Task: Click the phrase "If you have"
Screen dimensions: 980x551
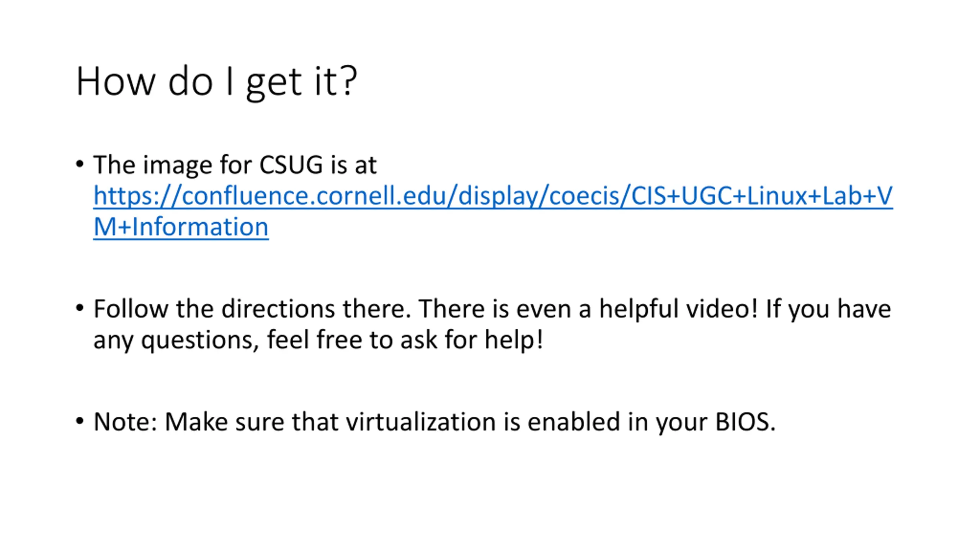Action: click(828, 309)
